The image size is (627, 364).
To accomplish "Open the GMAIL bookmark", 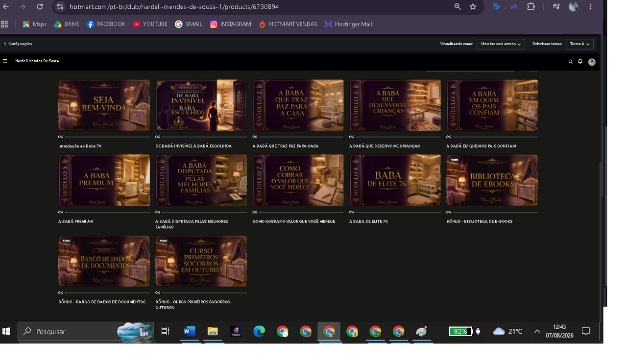I will tap(189, 24).
